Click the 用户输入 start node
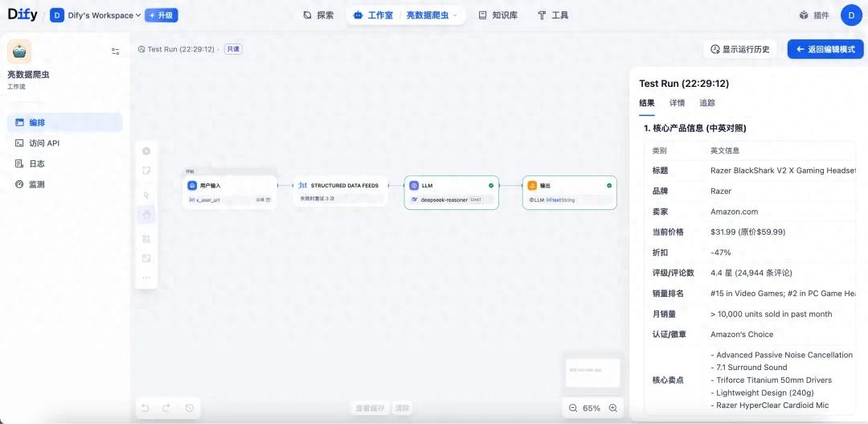Viewport: 868px width, 424px height. coord(230,192)
